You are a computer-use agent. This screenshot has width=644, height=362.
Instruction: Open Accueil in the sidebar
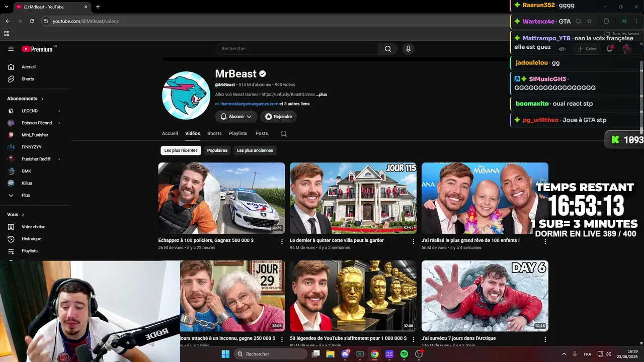[x=29, y=67]
